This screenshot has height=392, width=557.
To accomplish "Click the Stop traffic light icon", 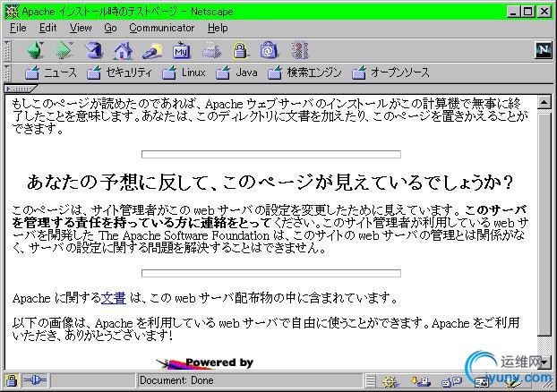I will (299, 51).
